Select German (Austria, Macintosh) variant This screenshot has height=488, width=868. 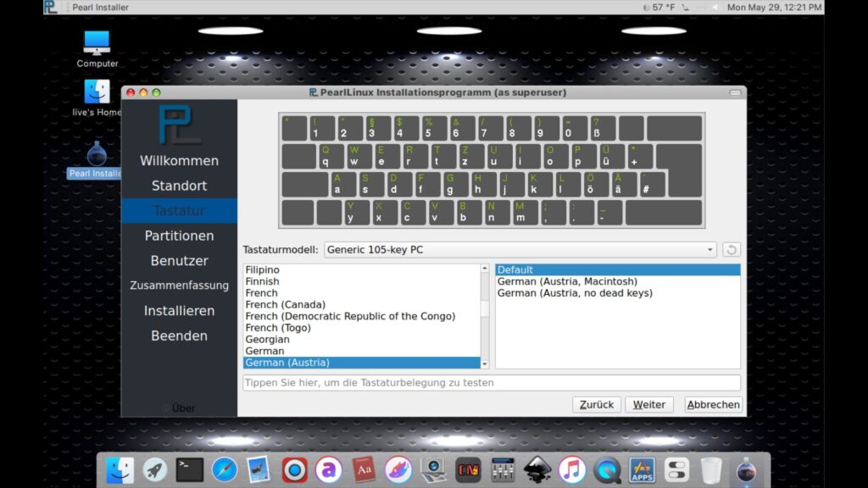618,281
